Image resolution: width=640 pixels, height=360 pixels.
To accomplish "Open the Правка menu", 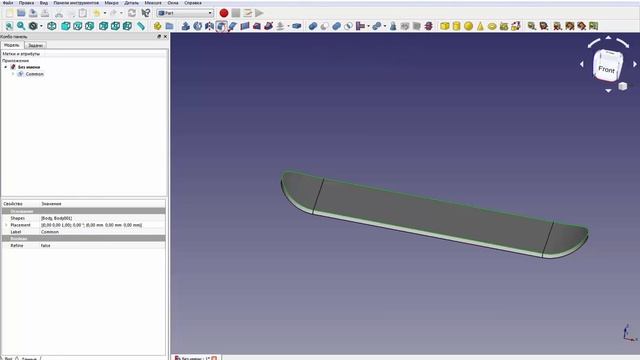I will (x=27, y=3).
